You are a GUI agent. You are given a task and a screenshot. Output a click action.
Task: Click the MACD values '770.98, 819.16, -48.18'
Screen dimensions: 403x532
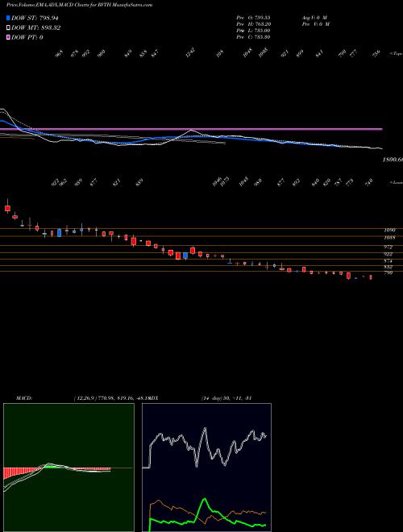(124, 398)
